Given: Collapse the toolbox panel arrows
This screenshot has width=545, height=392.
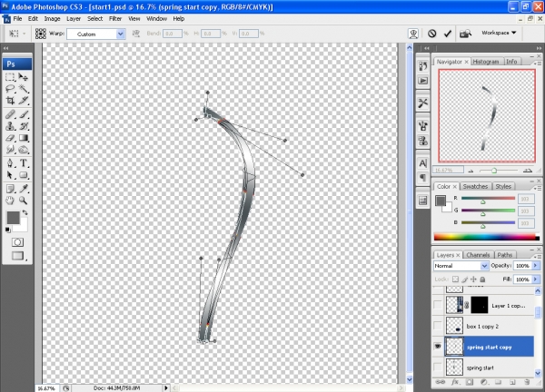Looking at the screenshot, I should (5, 48).
